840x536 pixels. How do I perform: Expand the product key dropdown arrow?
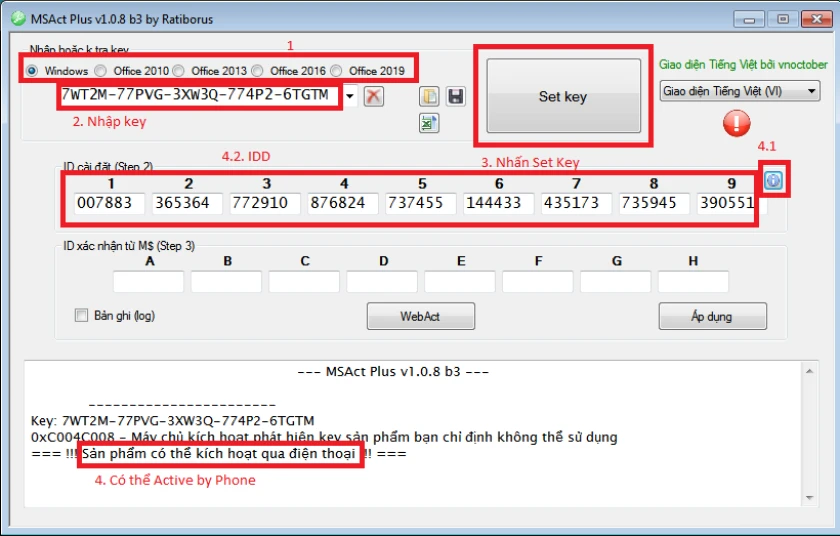click(x=350, y=96)
